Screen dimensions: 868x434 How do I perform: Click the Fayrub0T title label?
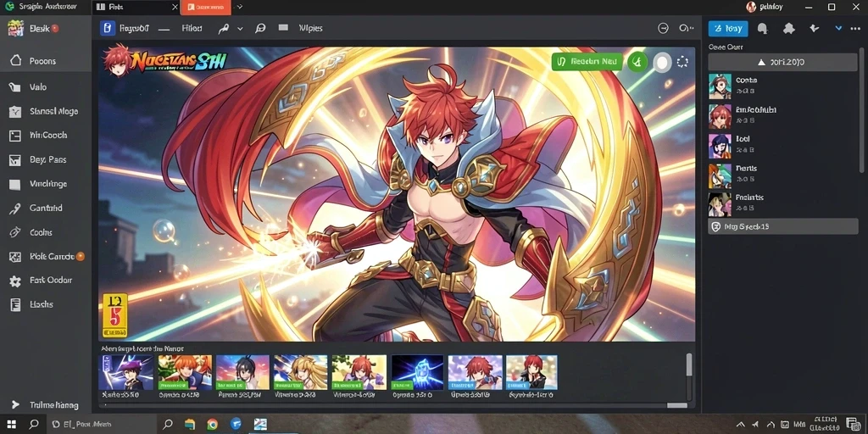click(x=135, y=28)
